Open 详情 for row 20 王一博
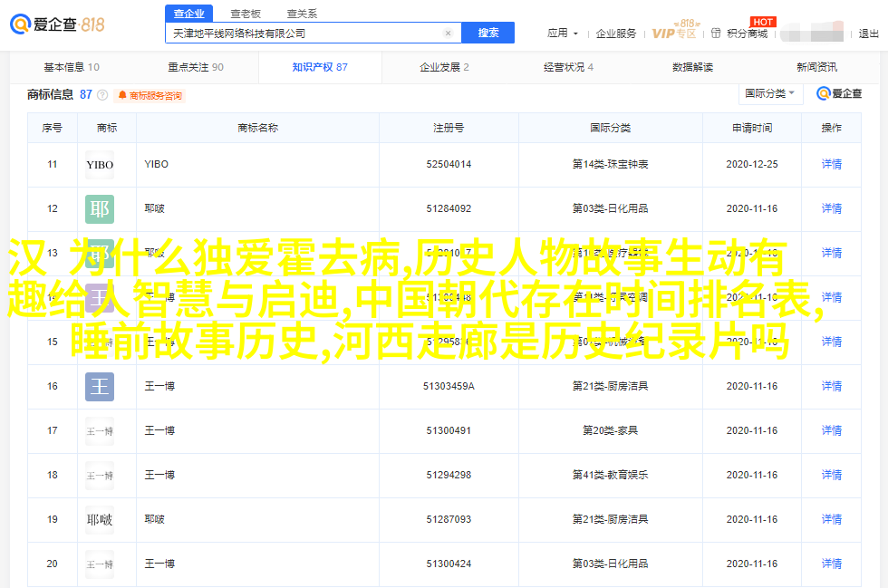The width and height of the screenshot is (888, 588). (832, 564)
